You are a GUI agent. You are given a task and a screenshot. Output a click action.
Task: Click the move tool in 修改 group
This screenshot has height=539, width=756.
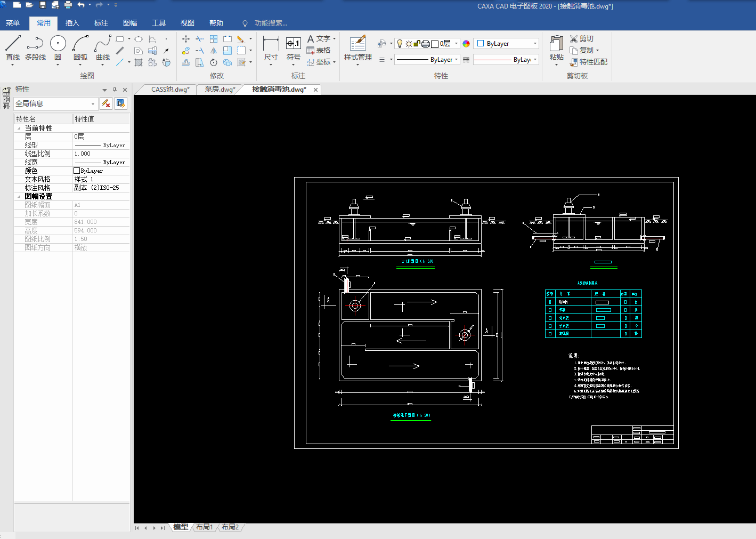pos(186,39)
